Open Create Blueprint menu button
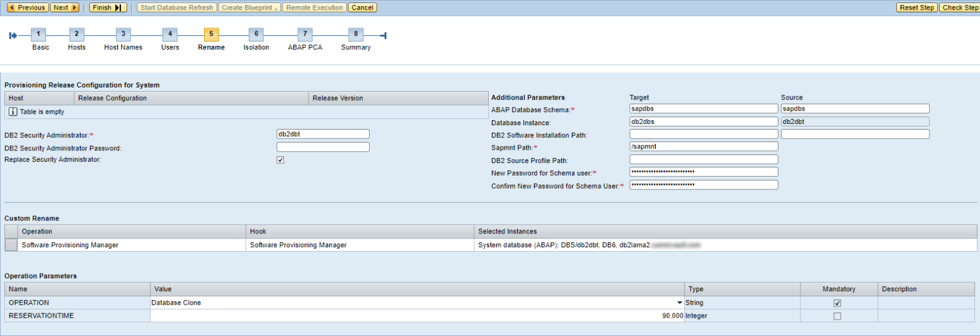 click(x=250, y=8)
